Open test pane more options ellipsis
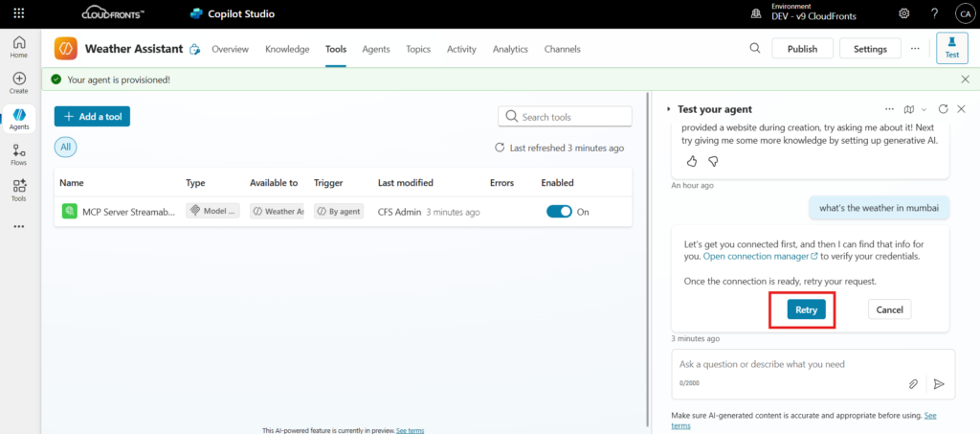 [890, 109]
